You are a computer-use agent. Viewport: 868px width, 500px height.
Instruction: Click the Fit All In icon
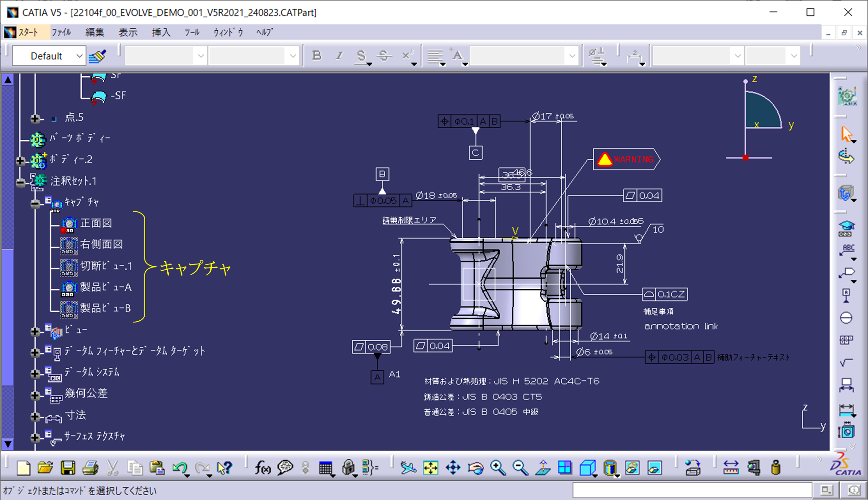(430, 468)
